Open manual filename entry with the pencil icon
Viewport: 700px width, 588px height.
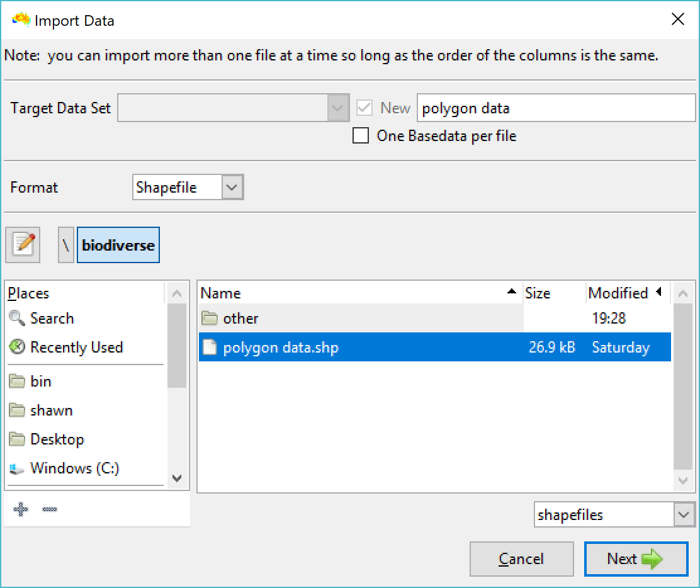tap(23, 244)
